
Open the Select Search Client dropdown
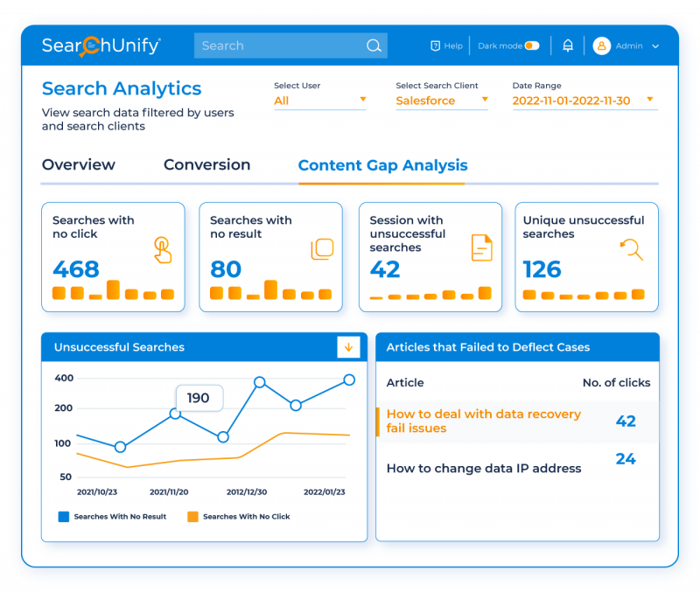(442, 101)
